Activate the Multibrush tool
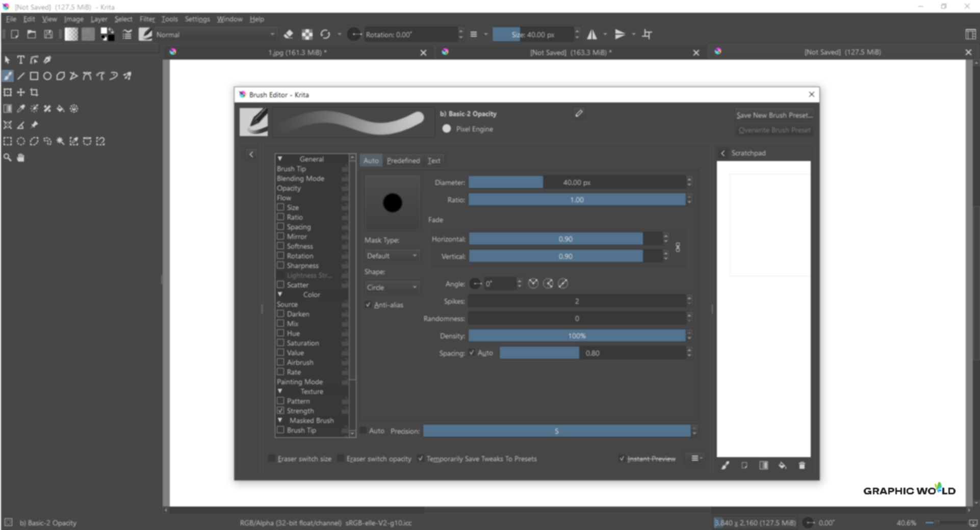This screenshot has height=530, width=980. [x=127, y=76]
